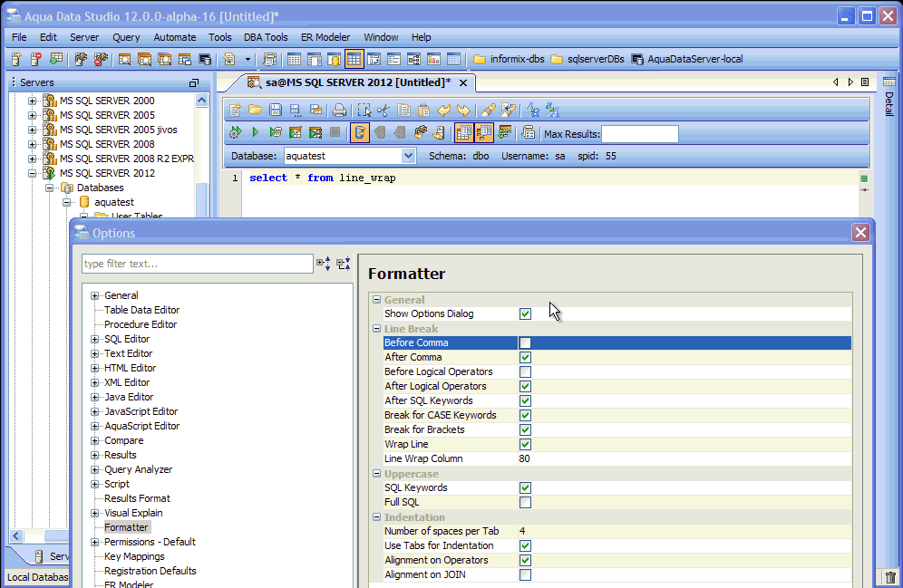Click the collapse all icon in Options dialog
This screenshot has height=588, width=903.
344,264
